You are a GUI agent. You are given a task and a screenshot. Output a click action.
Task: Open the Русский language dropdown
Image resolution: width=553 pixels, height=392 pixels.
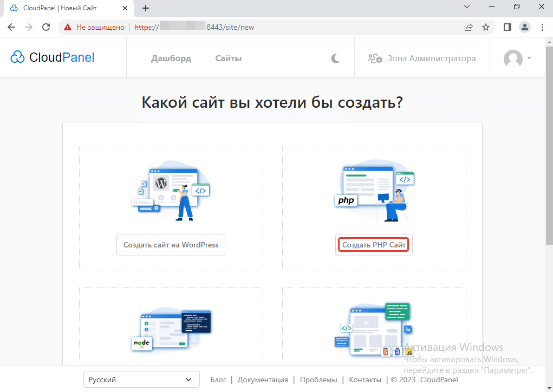[x=141, y=380]
